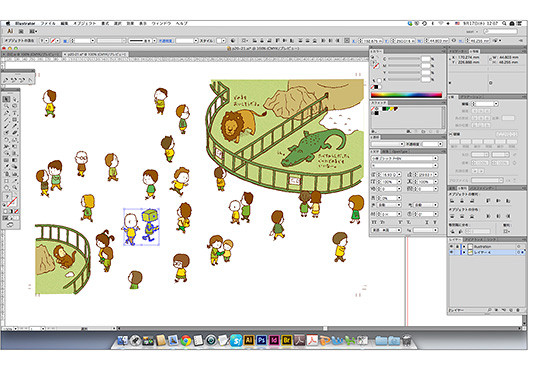Click the color spectrum bar in Color panel

[406, 95]
